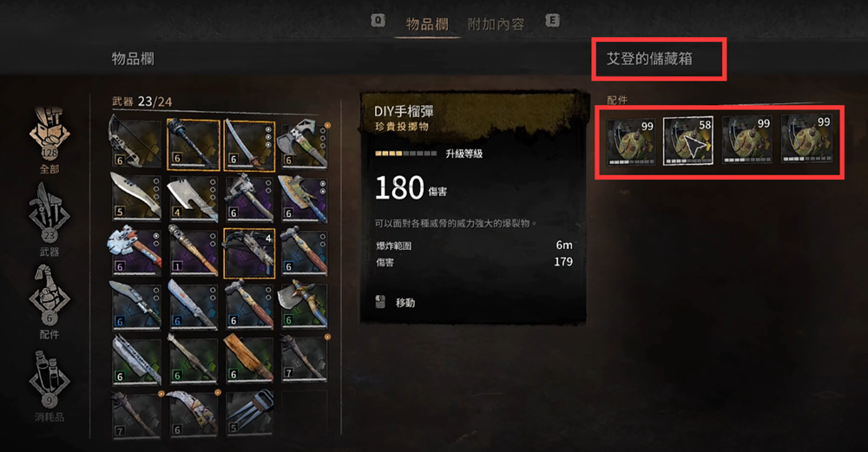Click the wooden plank weapon slot
The image size is (868, 452).
(249, 360)
